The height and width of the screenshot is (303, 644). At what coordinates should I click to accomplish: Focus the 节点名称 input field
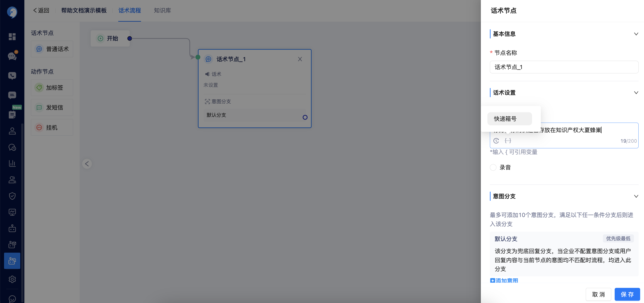[564, 67]
